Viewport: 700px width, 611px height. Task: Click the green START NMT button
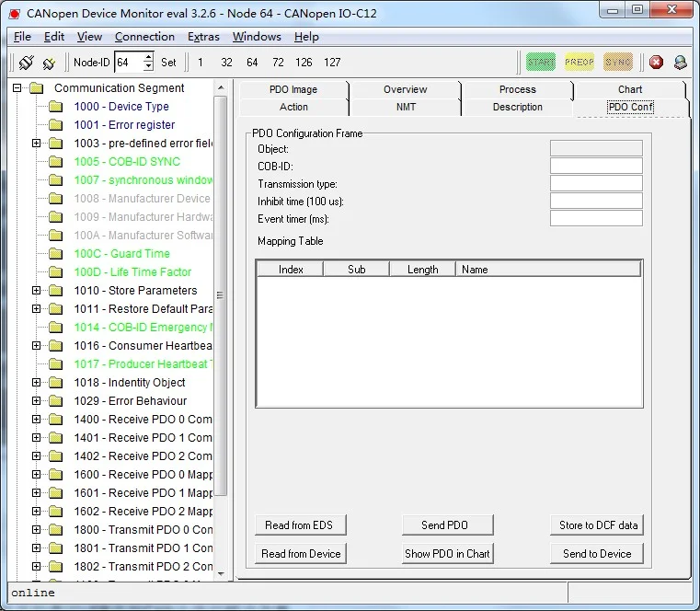541,62
